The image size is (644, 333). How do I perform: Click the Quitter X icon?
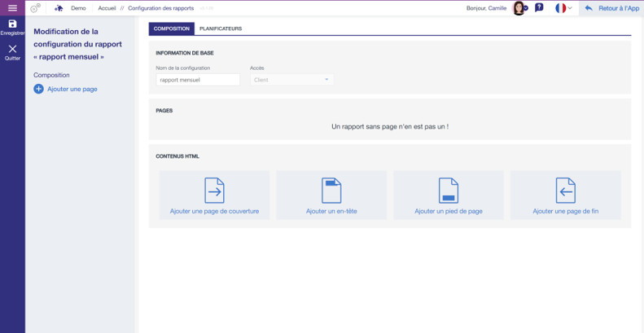point(12,49)
